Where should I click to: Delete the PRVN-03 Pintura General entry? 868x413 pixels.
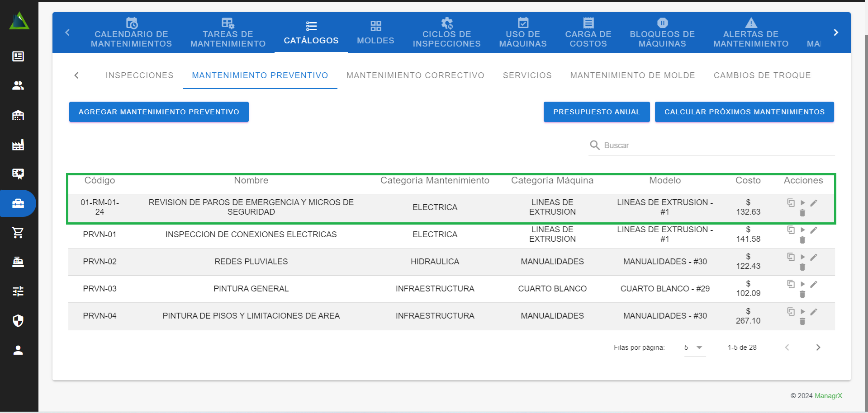pyautogui.click(x=802, y=294)
